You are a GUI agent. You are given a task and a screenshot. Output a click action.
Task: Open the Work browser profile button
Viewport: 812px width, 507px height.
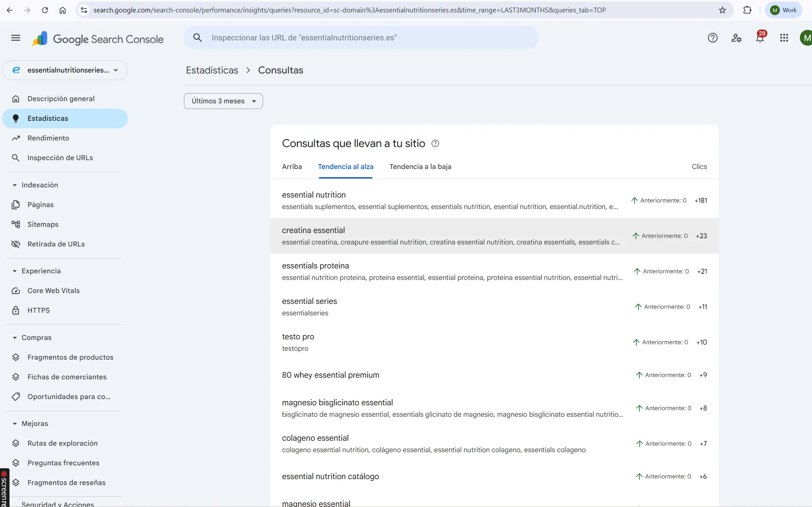coord(783,10)
